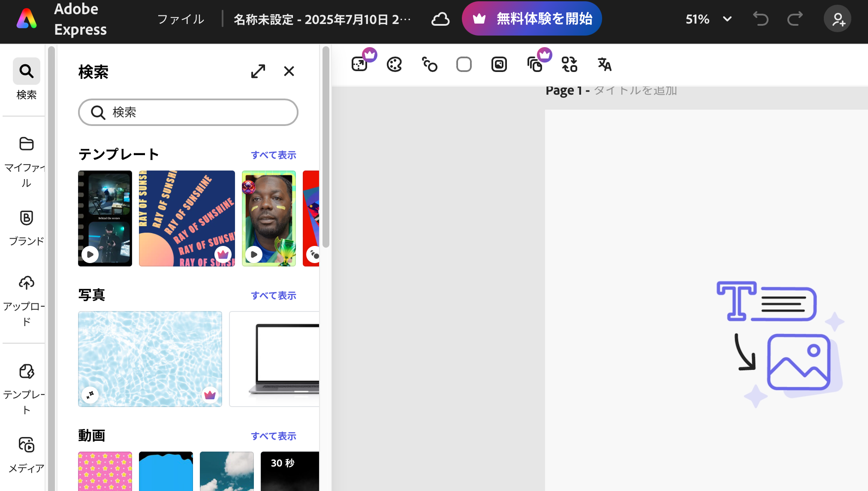
Task: Click the cloud sync status icon
Action: 440,19
